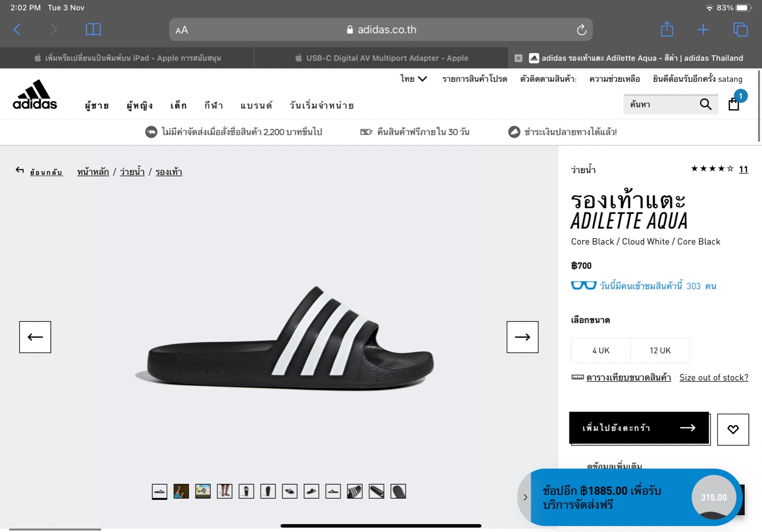
Task: Choose size 4 UK
Action: pyautogui.click(x=600, y=351)
